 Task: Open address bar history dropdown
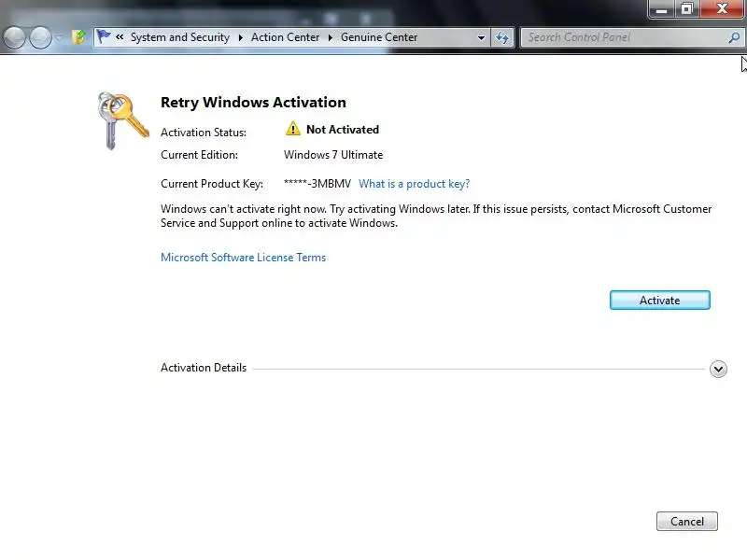(481, 37)
